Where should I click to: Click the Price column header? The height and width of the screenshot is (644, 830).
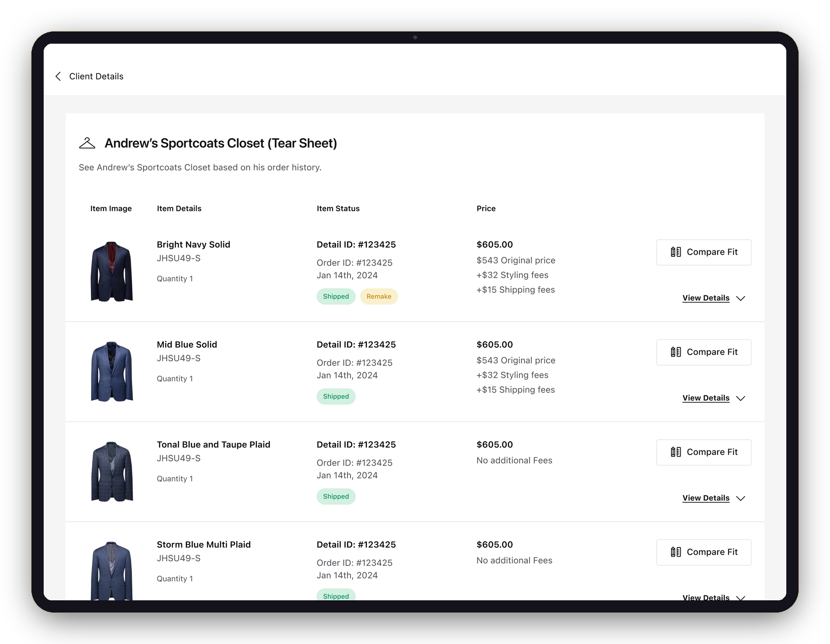[x=486, y=209]
